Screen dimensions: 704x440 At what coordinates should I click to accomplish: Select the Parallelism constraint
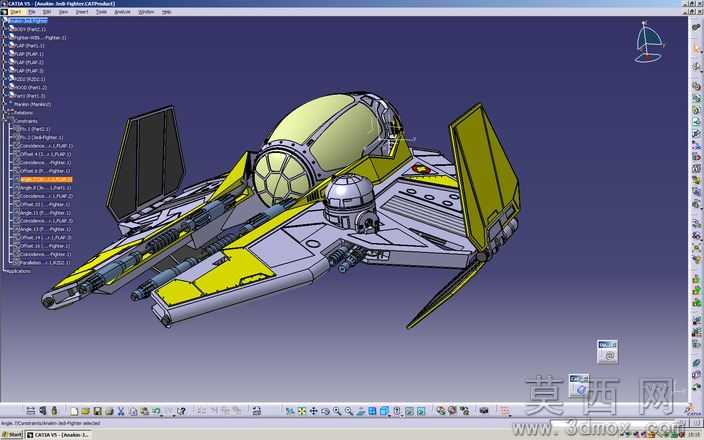[x=45, y=263]
